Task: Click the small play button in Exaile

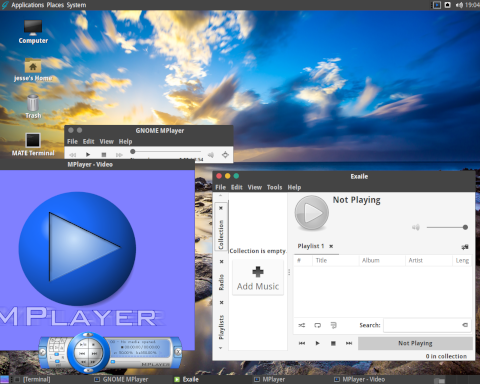Action: pyautogui.click(x=317, y=343)
